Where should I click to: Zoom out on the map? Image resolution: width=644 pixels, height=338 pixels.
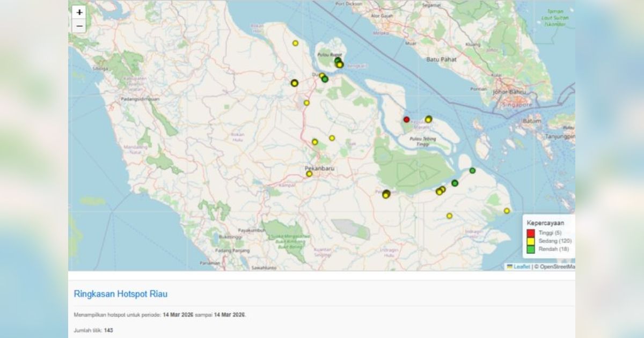[x=79, y=26]
